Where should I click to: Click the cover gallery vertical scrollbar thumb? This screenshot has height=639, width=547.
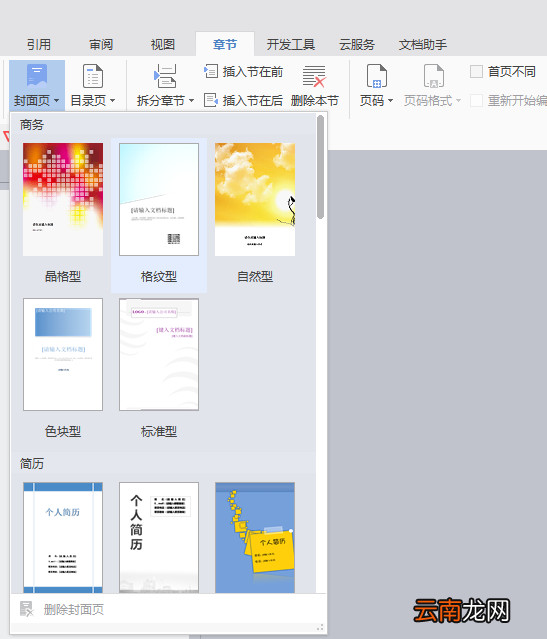coord(320,167)
